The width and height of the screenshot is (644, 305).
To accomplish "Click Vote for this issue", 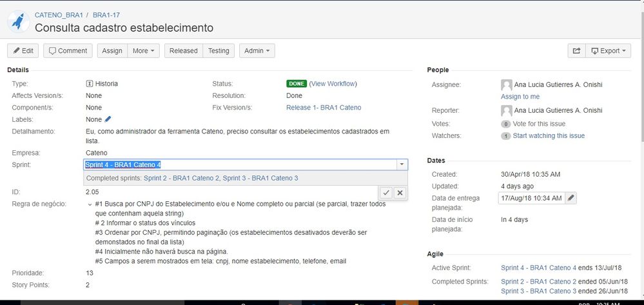I will point(540,124).
